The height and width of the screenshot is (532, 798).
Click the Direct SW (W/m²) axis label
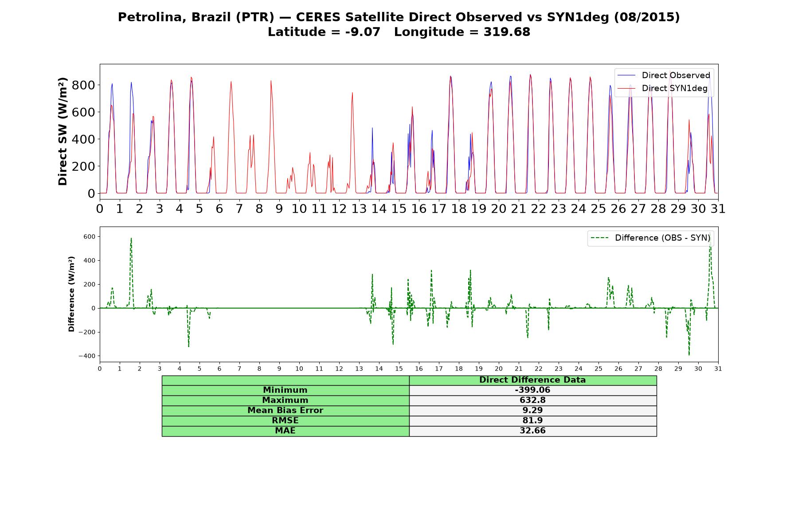[x=63, y=132]
